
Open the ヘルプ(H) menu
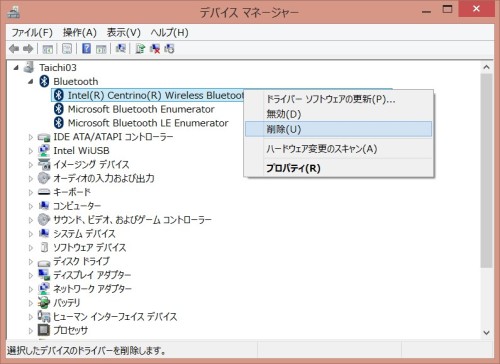tap(169, 33)
